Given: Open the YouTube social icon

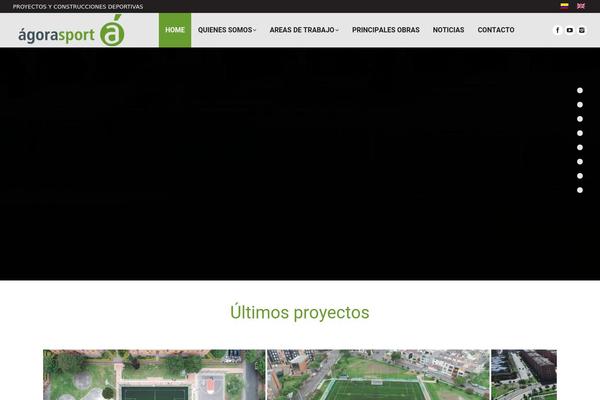Looking at the screenshot, I should click(x=570, y=30).
